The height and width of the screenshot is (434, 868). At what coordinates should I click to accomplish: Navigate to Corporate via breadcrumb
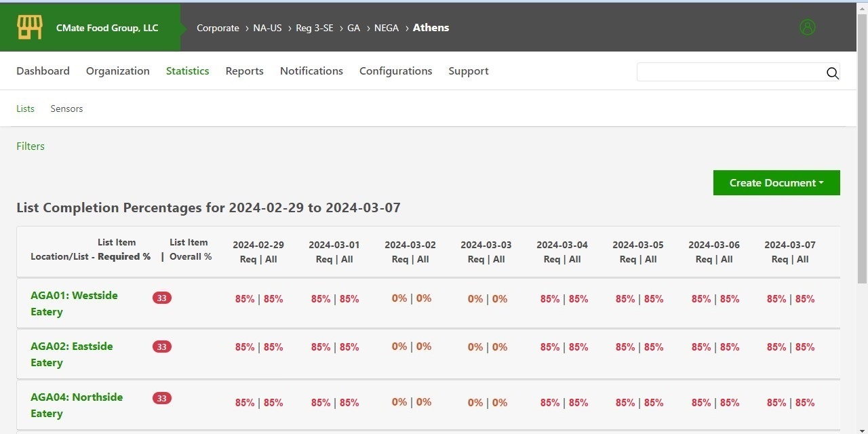(x=218, y=28)
